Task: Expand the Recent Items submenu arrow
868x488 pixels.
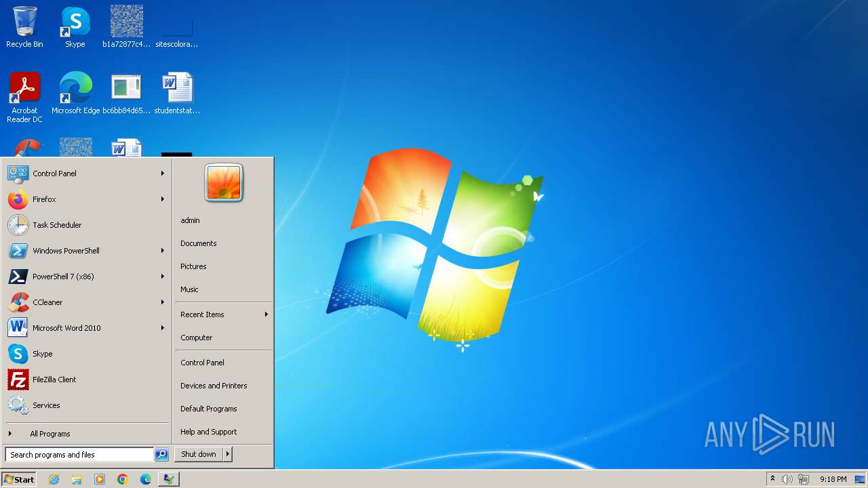Action: pos(267,314)
